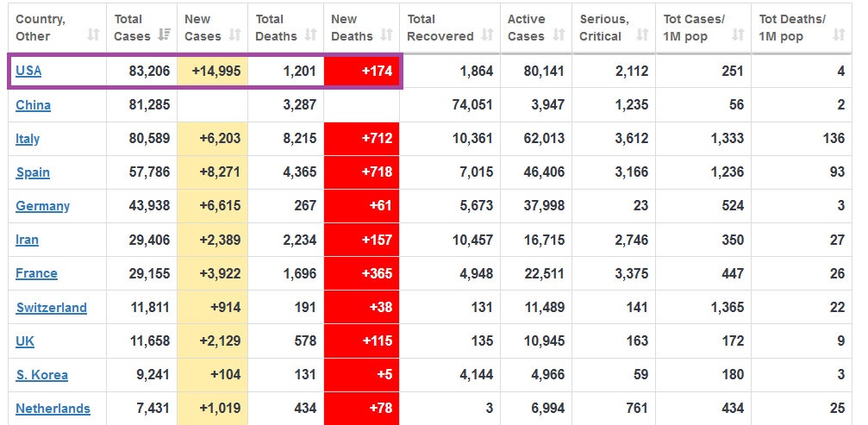Click the Total Recovered header label
This screenshot has width=868, height=425.
[440, 28]
